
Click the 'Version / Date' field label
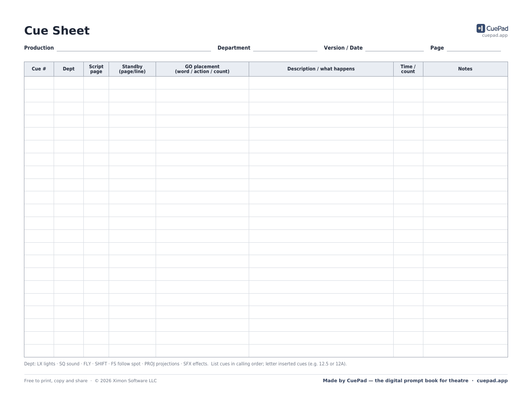pyautogui.click(x=343, y=48)
